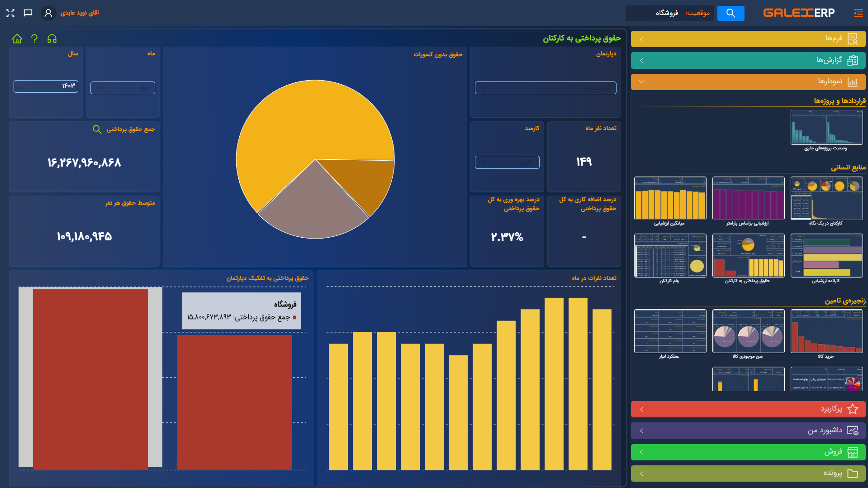The width and height of the screenshot is (868, 488).
Task: Open the chat messages icon
Action: (x=28, y=13)
